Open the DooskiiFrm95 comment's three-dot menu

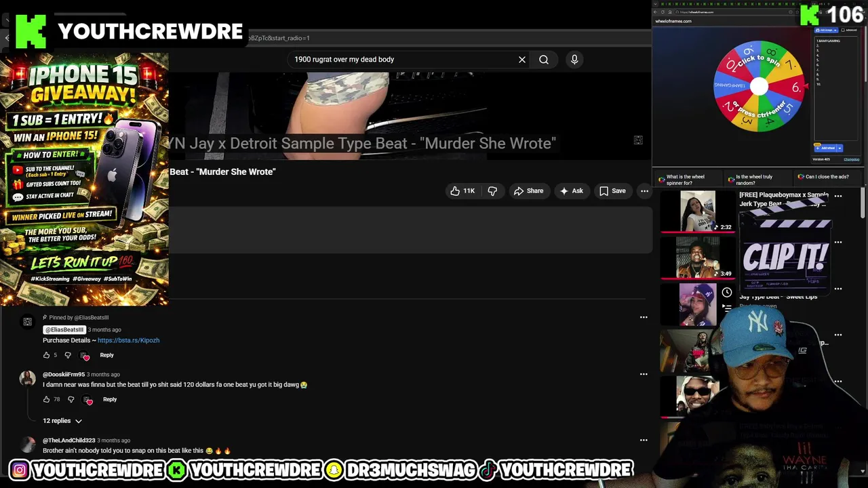644,373
